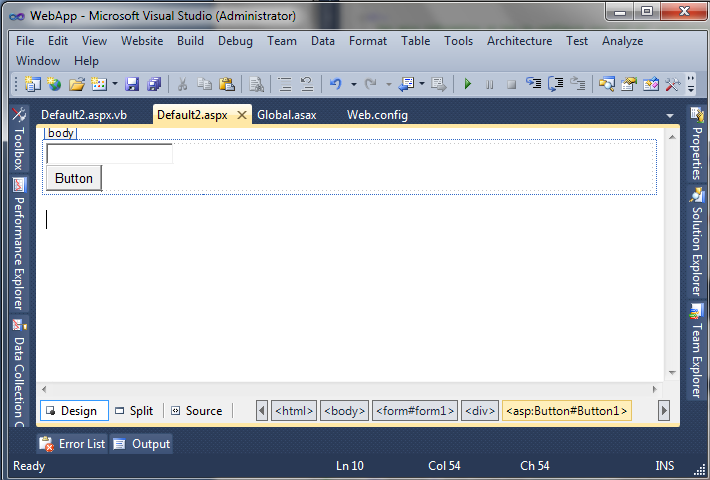Viewport: 710px width, 480px height.
Task: Click the New Web Site globe icon
Action: pyautogui.click(x=54, y=84)
